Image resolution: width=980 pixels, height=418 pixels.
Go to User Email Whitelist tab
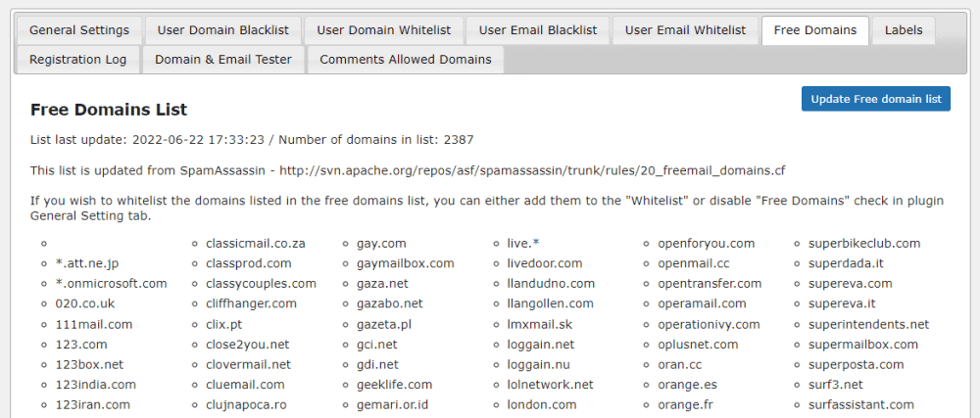(685, 30)
